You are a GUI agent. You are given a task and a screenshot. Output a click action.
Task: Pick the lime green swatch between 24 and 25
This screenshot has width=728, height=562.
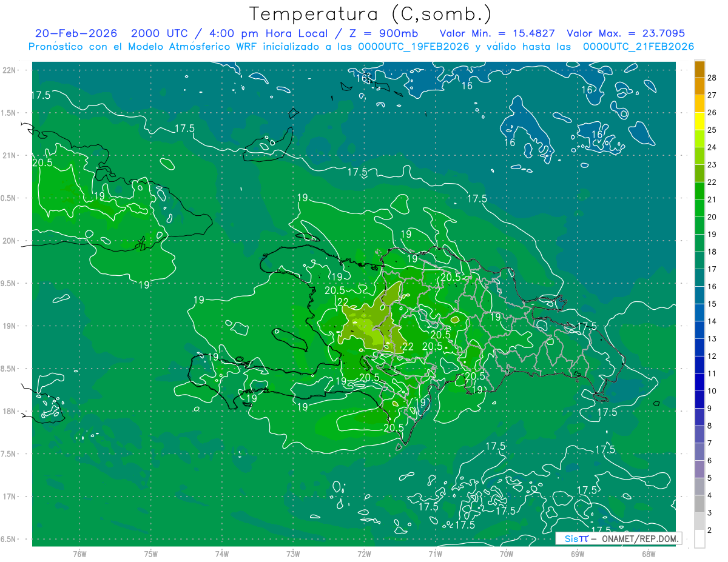point(700,138)
